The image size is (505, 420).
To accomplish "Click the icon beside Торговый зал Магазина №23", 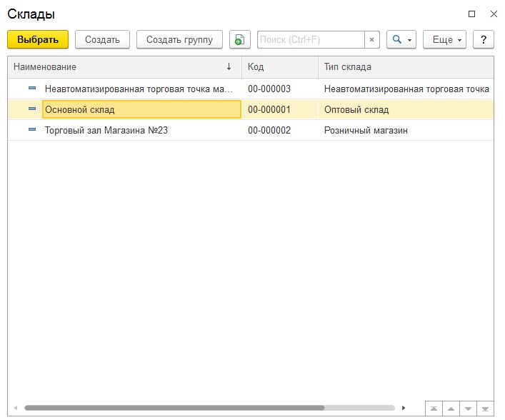I will 32,130.
